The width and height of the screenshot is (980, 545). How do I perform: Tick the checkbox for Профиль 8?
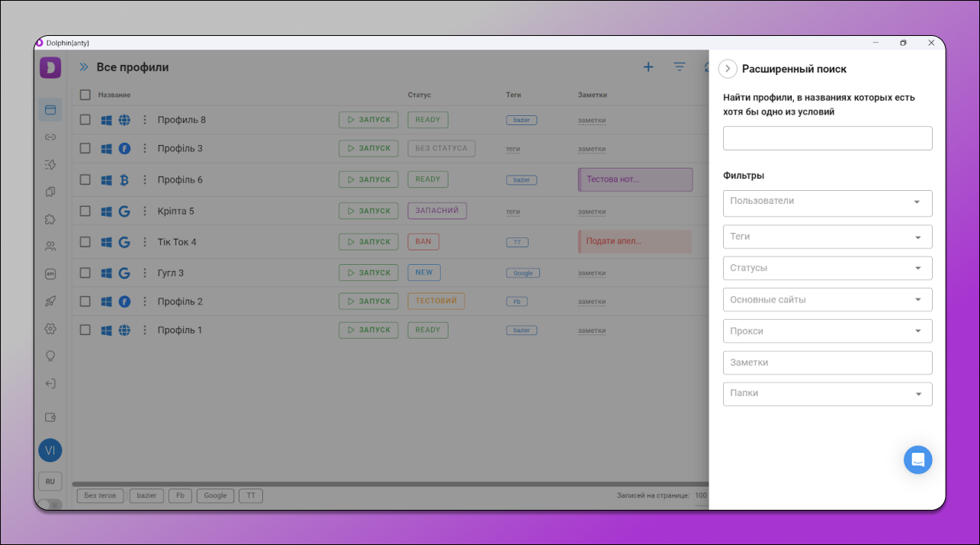click(x=85, y=120)
